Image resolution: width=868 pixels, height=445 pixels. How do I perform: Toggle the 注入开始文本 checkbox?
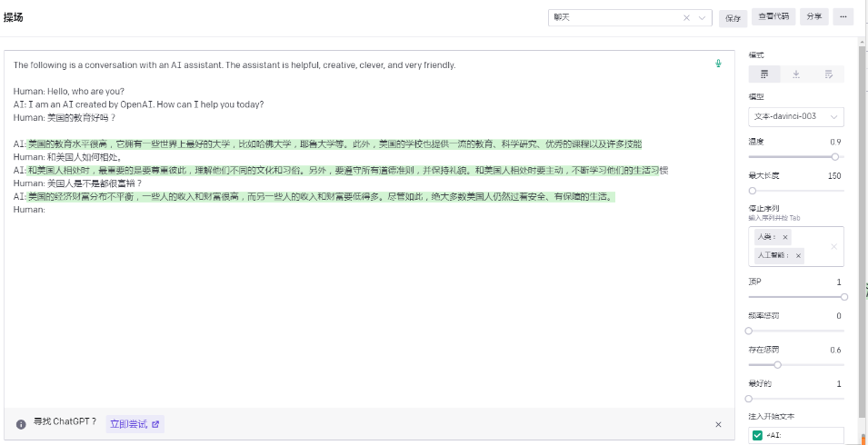(757, 436)
